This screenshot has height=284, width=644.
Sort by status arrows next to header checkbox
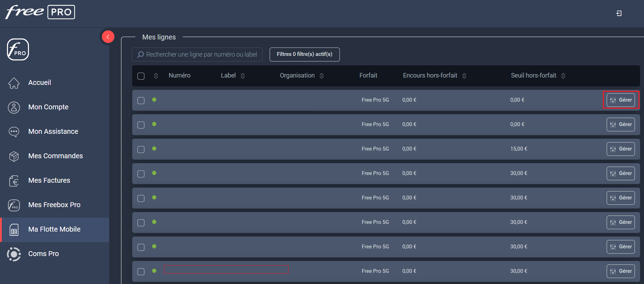tap(156, 76)
